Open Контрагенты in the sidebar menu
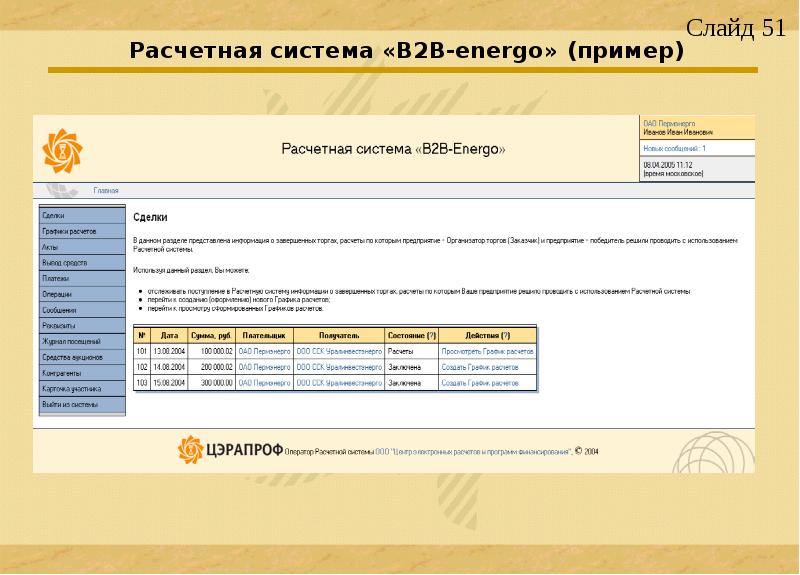Image resolution: width=800 pixels, height=575 pixels. 82,373
